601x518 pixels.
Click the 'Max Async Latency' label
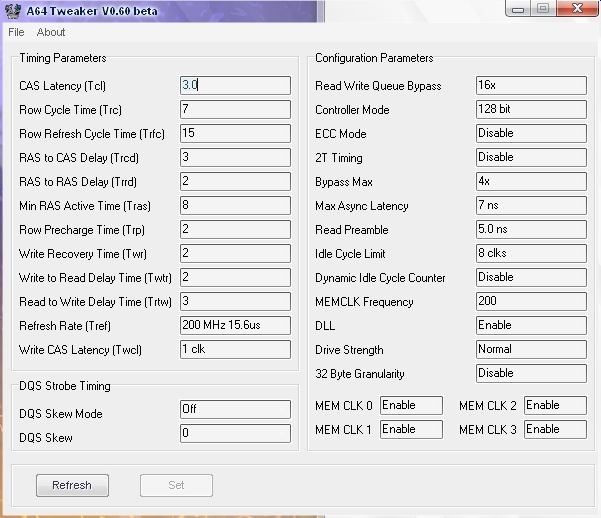tap(361, 206)
